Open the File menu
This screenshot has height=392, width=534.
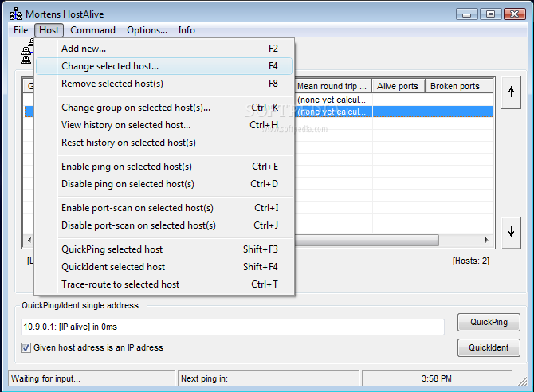click(21, 30)
